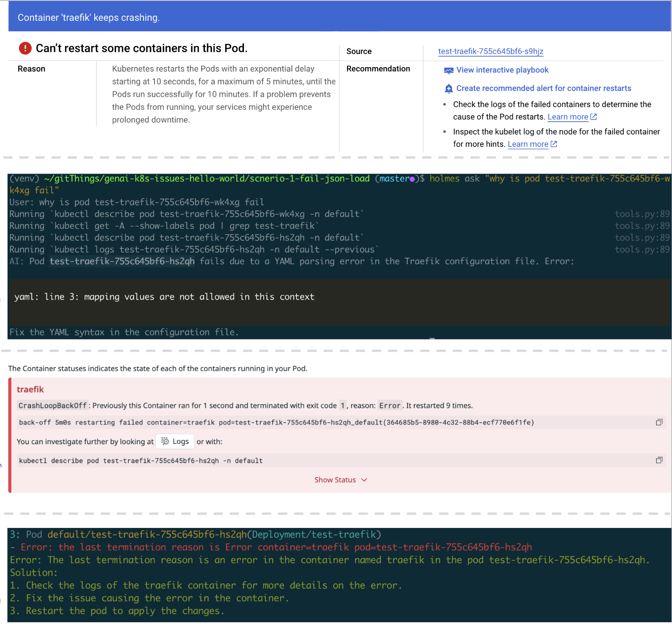Copy the kubectl describe pod command
Image resolution: width=672 pixels, height=624 pixels.
(659, 460)
